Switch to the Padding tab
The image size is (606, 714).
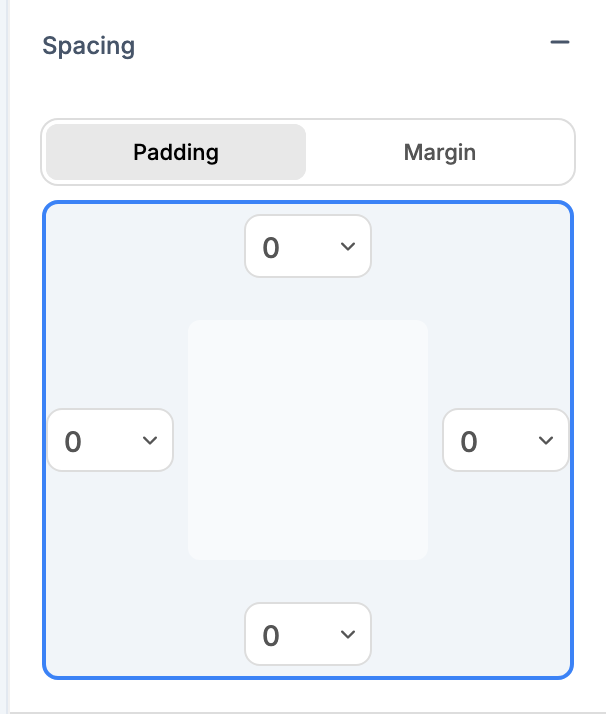pos(176,153)
